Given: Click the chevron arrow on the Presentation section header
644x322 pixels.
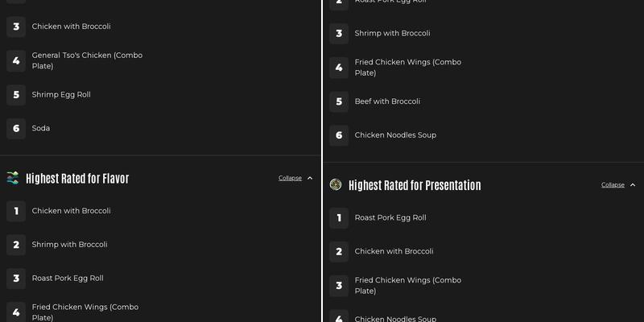Looking at the screenshot, I should (x=633, y=184).
